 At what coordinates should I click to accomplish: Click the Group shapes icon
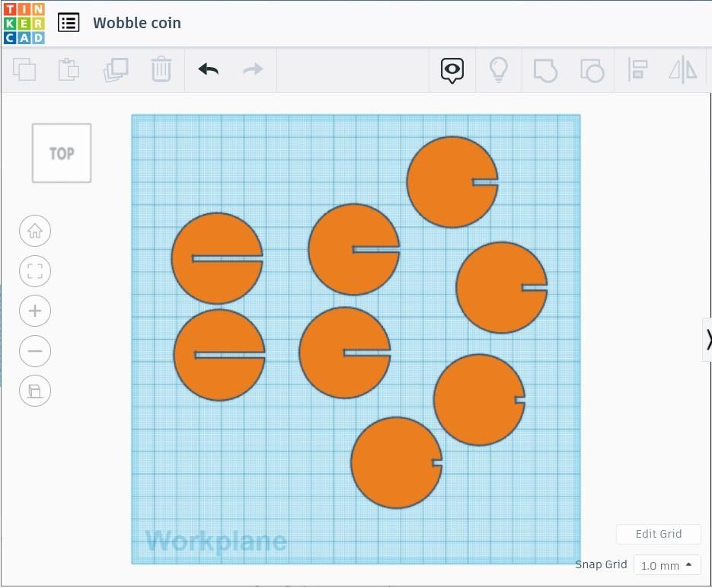(x=545, y=70)
